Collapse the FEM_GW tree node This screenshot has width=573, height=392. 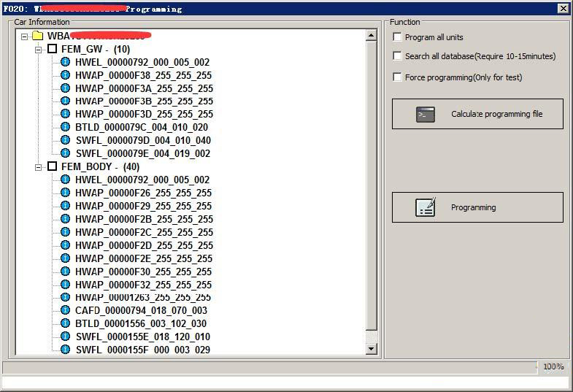(39, 49)
